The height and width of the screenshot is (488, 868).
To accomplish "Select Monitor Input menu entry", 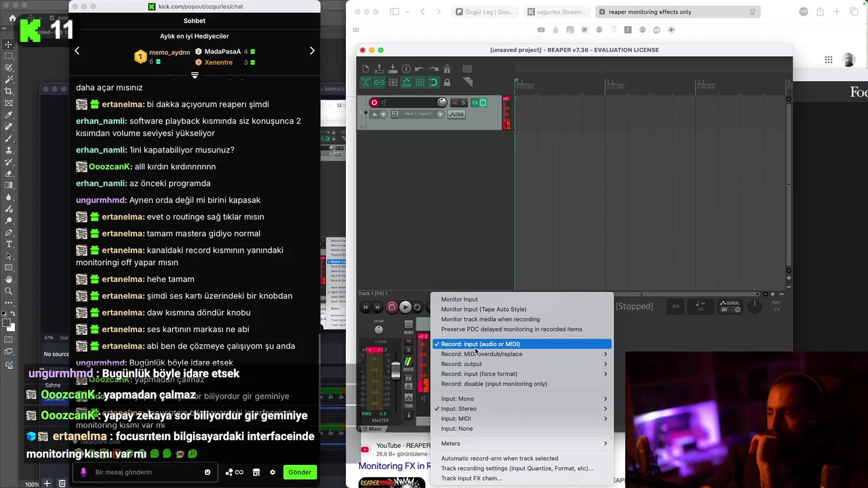I will coord(459,299).
